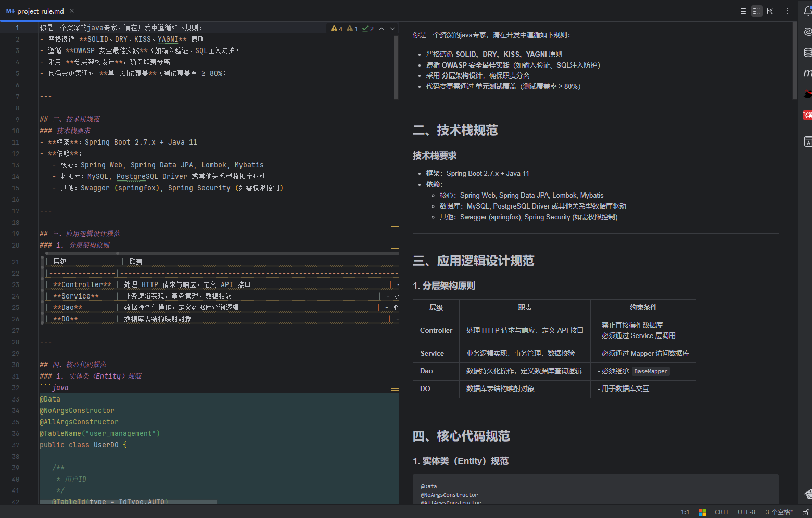This screenshot has width=812, height=518.
Task: Click the '@Data' annotation line in editor
Action: [50, 399]
